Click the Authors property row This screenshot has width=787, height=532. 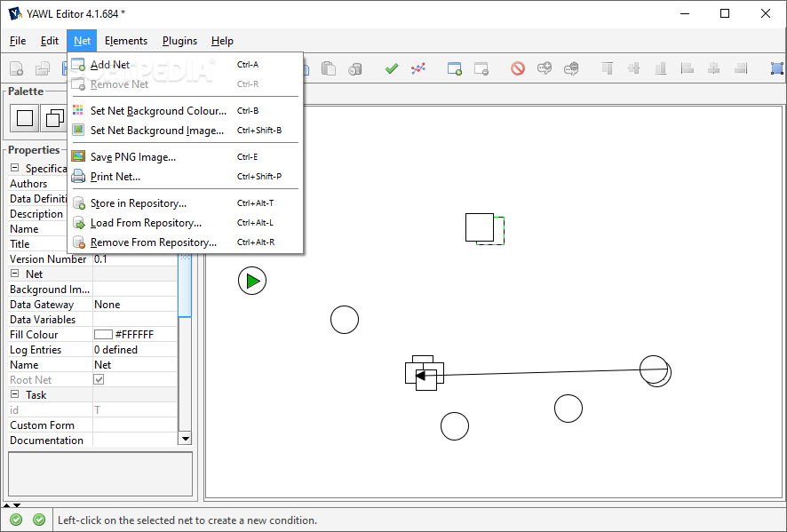(37, 184)
